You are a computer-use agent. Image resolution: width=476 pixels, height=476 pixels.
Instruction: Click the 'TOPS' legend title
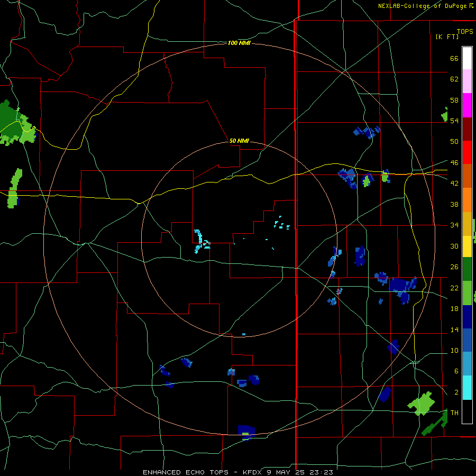465,31
